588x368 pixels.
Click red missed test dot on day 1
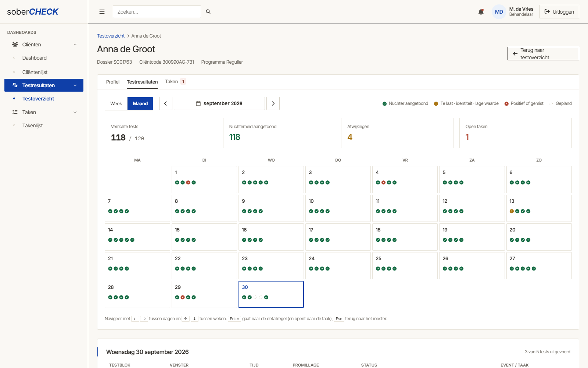coord(188,183)
